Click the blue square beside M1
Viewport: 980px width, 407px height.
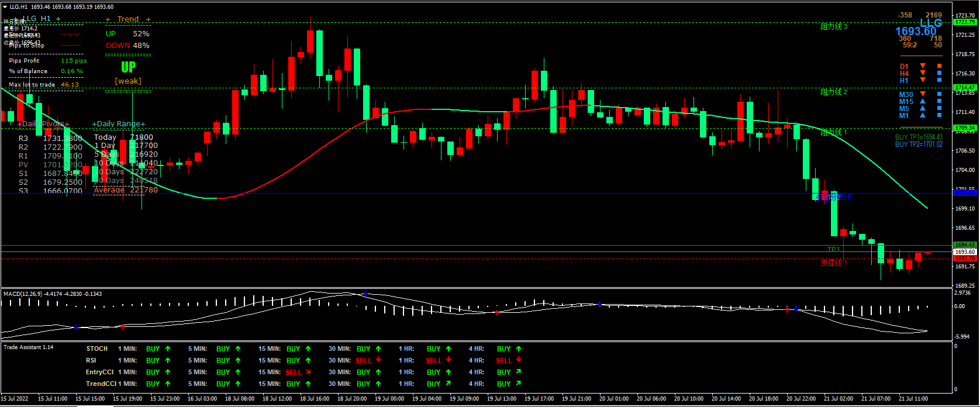click(x=940, y=115)
